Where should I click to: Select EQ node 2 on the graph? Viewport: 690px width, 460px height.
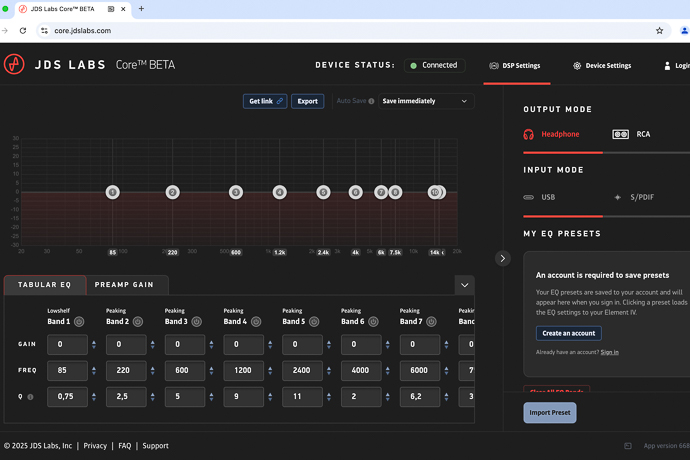point(172,192)
